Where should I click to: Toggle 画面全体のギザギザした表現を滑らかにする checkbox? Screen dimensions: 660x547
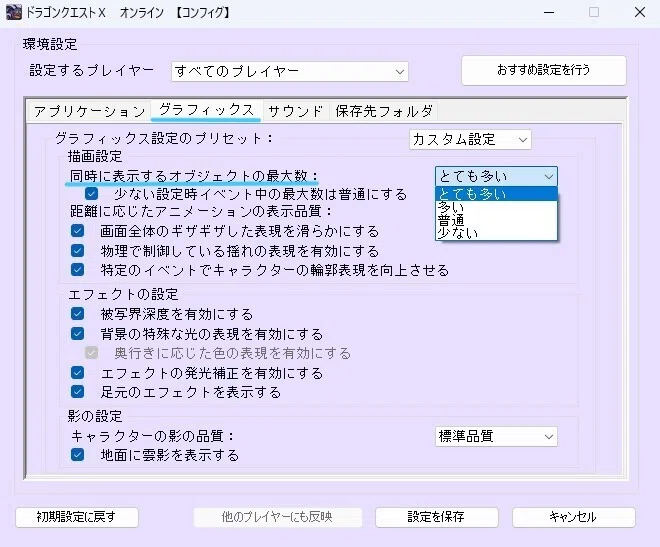click(x=77, y=231)
